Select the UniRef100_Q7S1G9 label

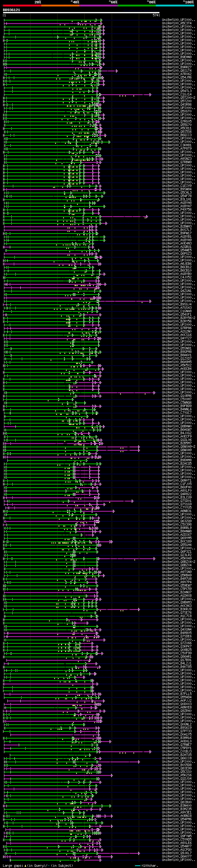[x=177, y=504]
